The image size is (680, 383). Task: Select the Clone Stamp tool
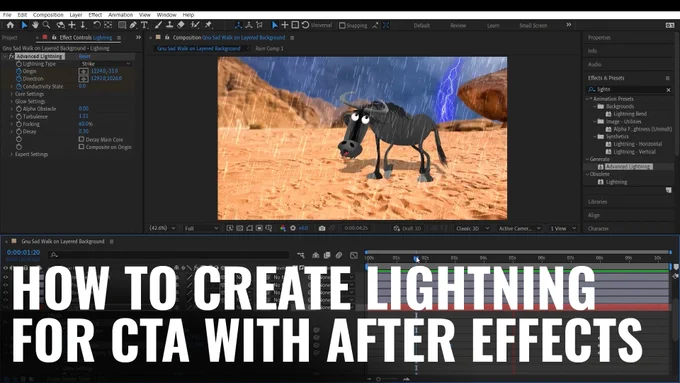coord(170,25)
